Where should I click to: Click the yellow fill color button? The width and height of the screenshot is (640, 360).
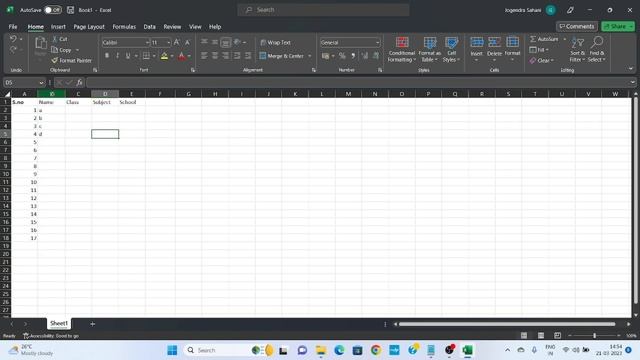click(164, 56)
